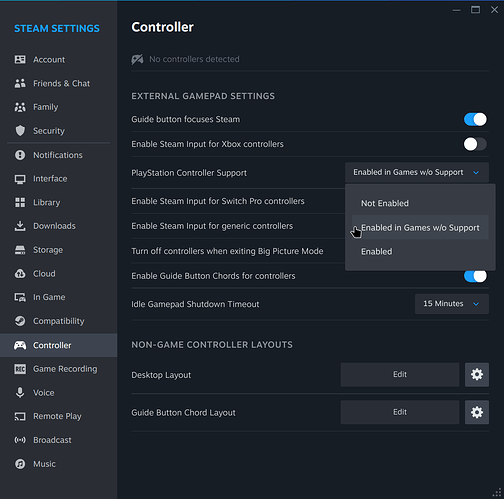Click the Interface monitor icon
This screenshot has height=499, width=504.
tap(20, 179)
